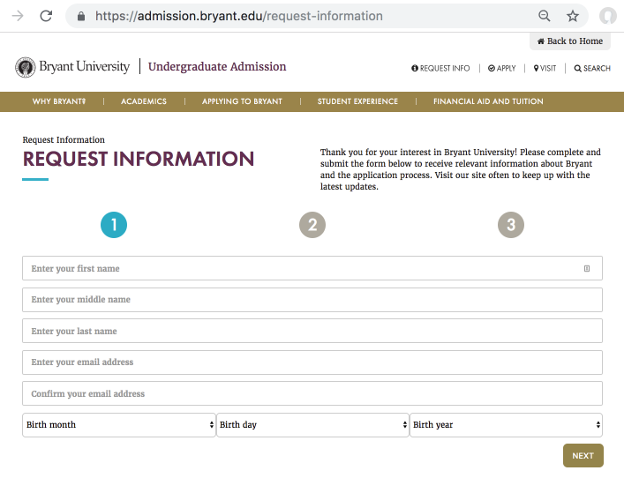This screenshot has height=478, width=624.
Task: Open the Apply link
Action: [x=502, y=68]
